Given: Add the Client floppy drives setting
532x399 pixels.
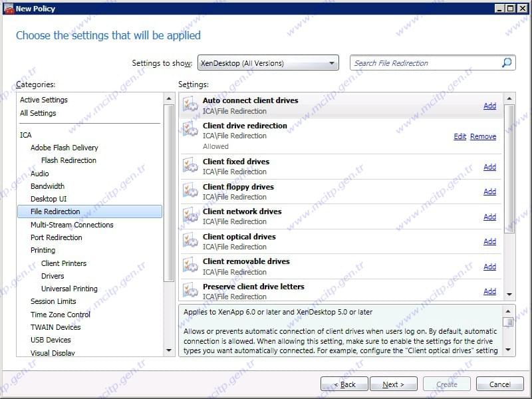Looking at the screenshot, I should (489, 192).
